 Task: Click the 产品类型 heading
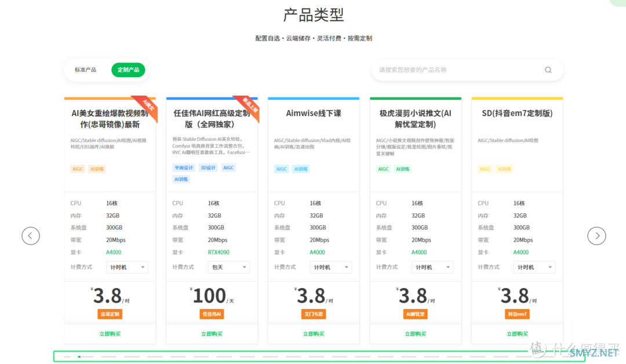click(314, 15)
